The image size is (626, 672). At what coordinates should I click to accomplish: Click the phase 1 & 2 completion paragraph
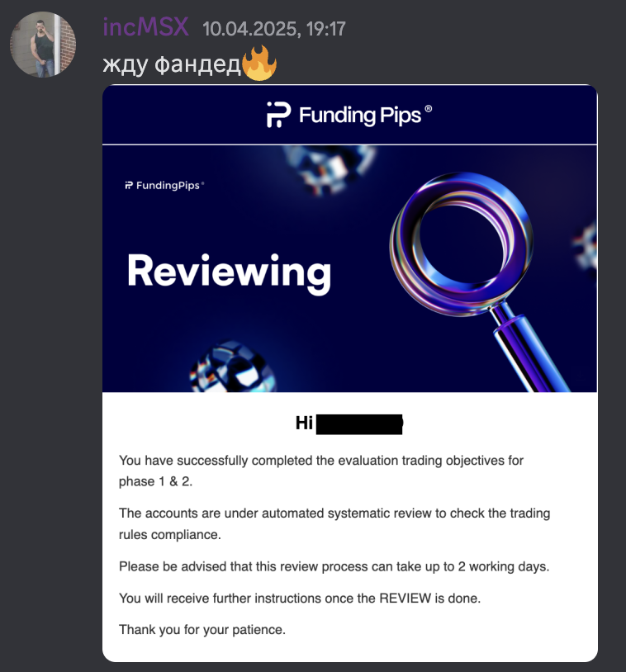pyautogui.click(x=321, y=471)
